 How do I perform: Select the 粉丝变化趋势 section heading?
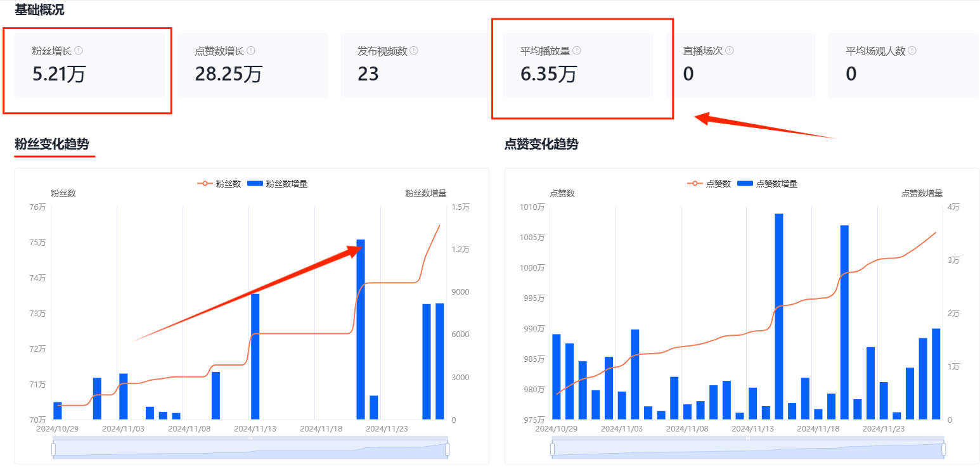(x=52, y=144)
